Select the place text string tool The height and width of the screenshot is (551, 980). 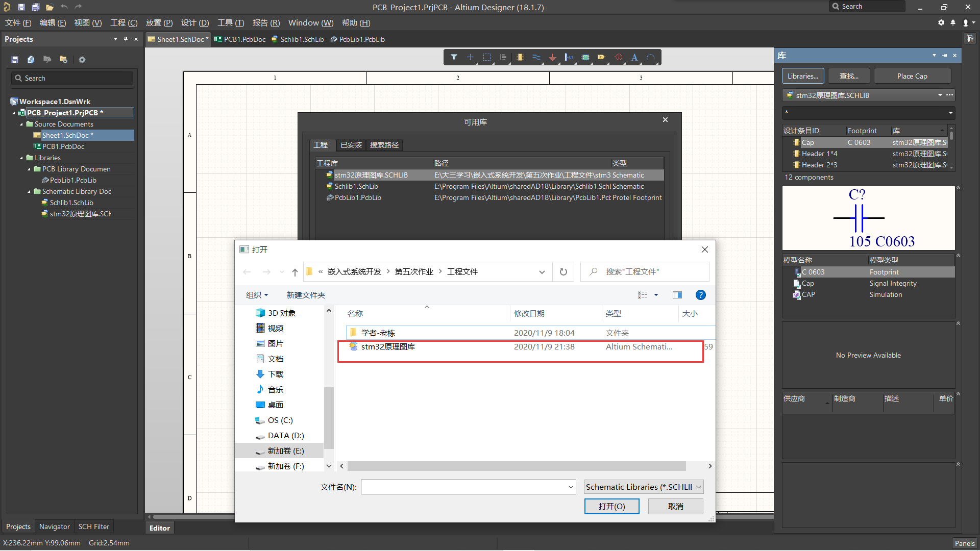[634, 57]
